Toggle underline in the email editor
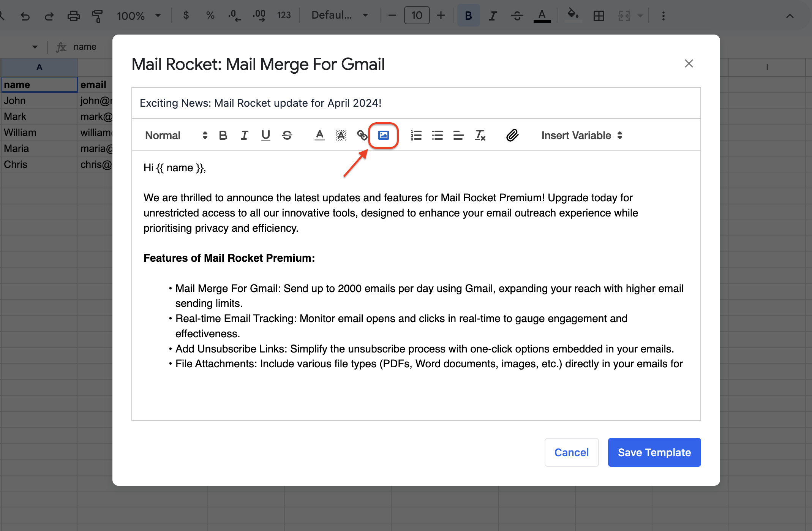Screen dimensions: 812x531 265,135
